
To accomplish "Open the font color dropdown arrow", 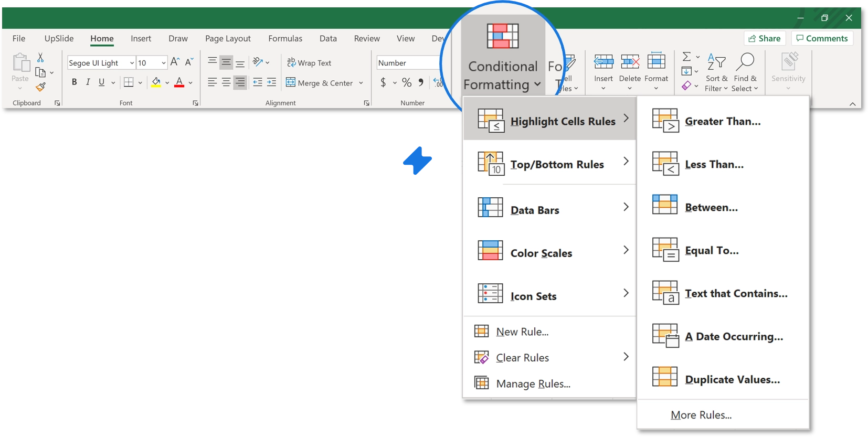I will coord(190,82).
